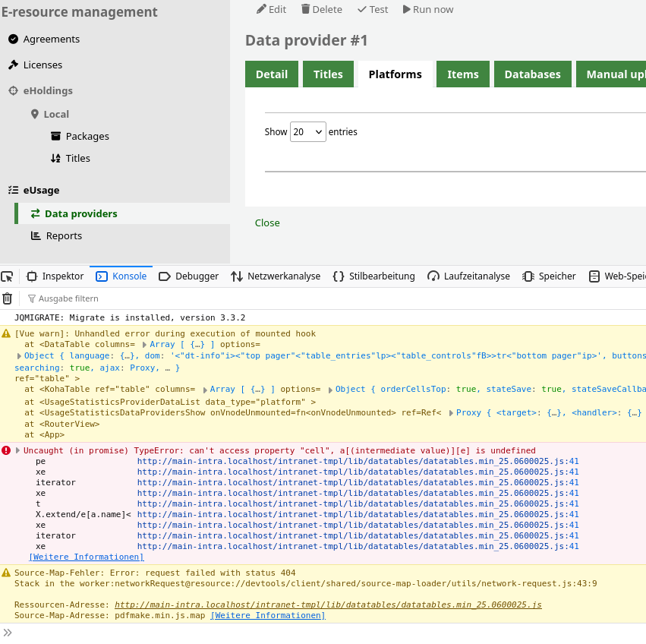Open the Show entries count dropdown

(307, 131)
